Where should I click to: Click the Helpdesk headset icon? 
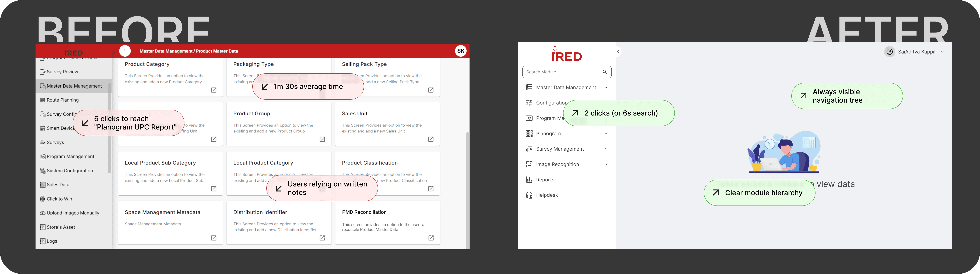click(x=529, y=195)
